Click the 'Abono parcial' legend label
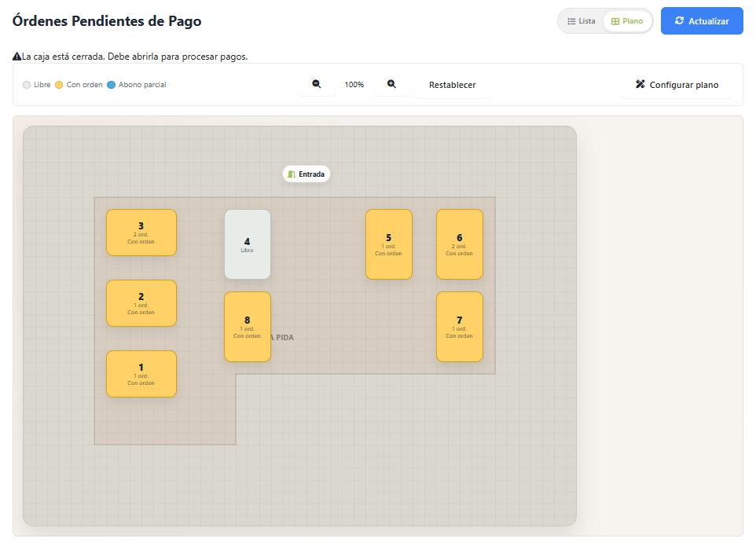 (142, 85)
